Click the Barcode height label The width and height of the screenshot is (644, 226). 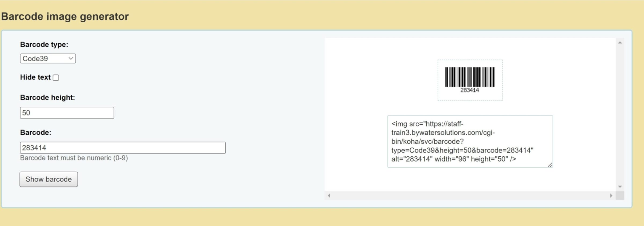[47, 98]
